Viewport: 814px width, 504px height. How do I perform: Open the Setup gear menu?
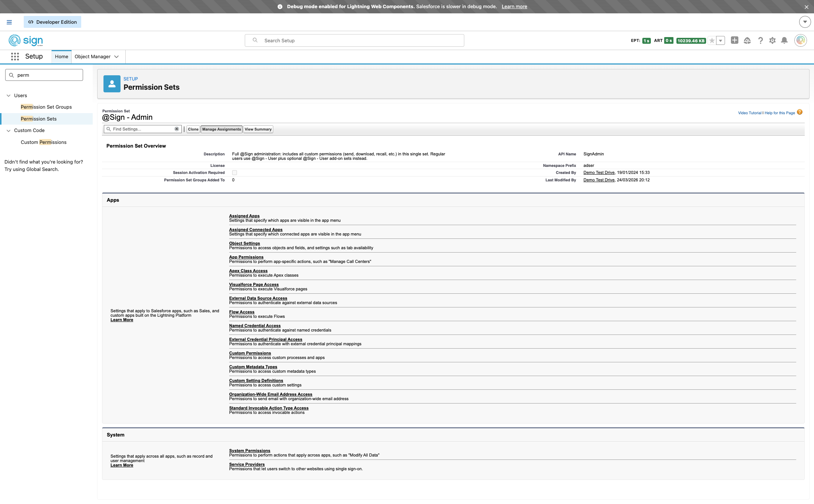click(772, 40)
